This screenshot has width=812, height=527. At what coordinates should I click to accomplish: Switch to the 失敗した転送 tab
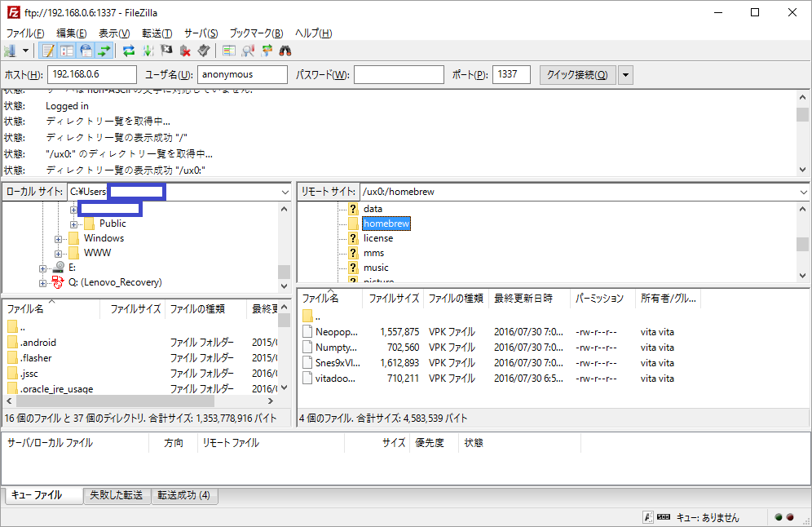click(x=117, y=495)
